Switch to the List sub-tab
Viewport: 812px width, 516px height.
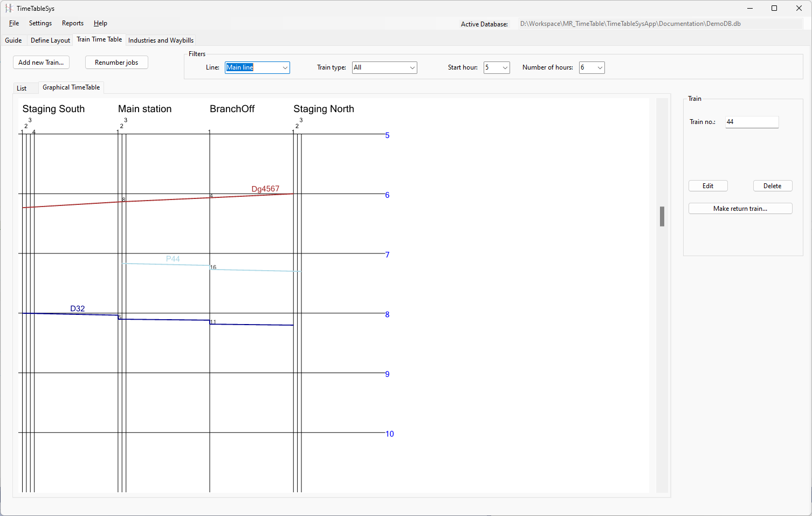(22, 88)
